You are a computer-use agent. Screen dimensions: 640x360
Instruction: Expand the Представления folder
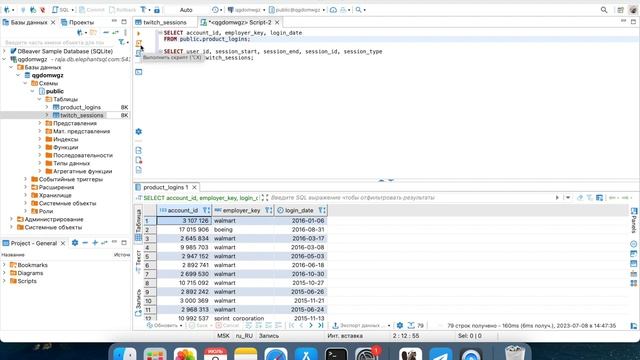click(x=40, y=123)
